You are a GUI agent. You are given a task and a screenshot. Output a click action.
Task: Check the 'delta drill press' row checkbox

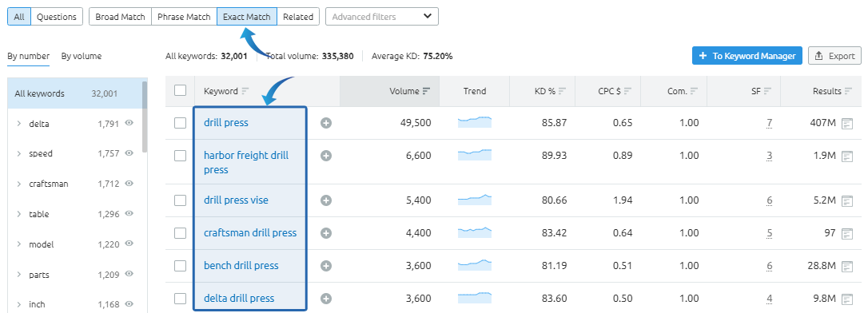pos(180,299)
